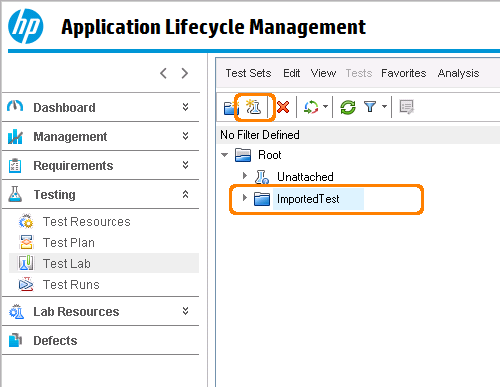The image size is (500, 387).
Task: Click the forward navigation arrow
Action: (x=185, y=73)
